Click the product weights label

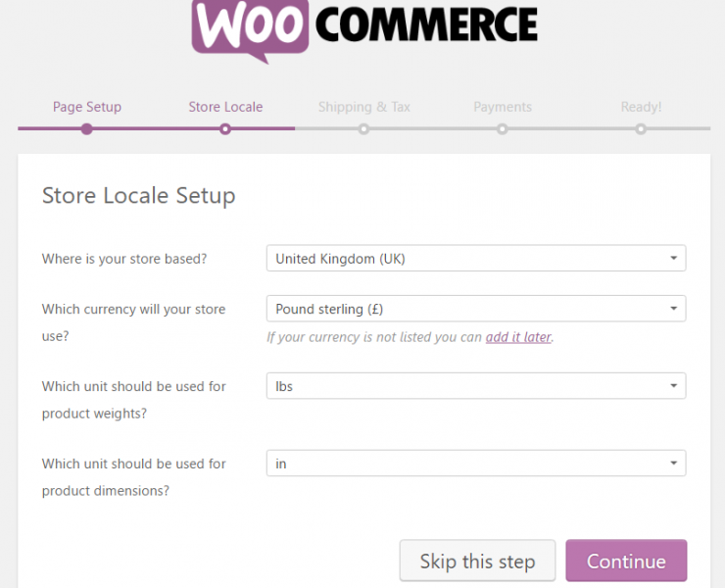133,400
